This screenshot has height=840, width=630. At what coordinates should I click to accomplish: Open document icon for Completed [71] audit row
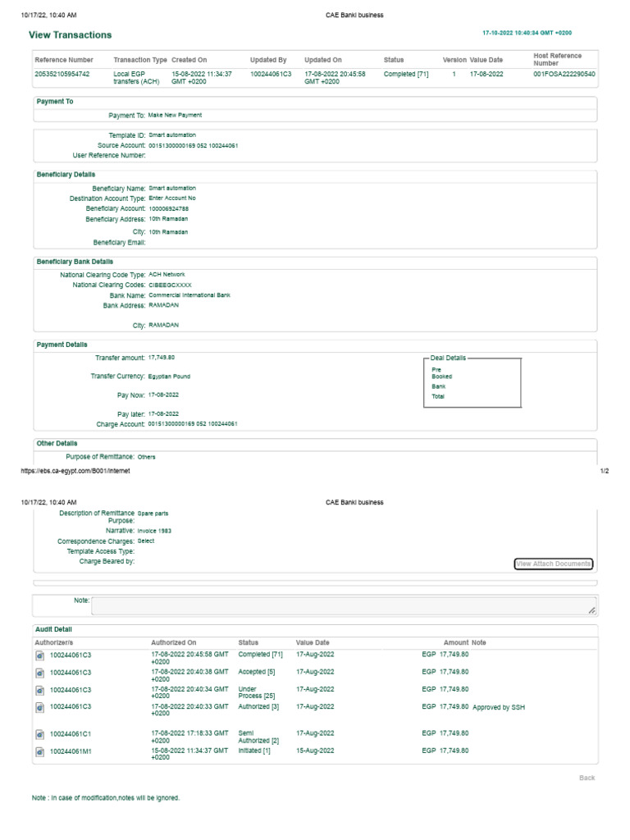tap(39, 655)
